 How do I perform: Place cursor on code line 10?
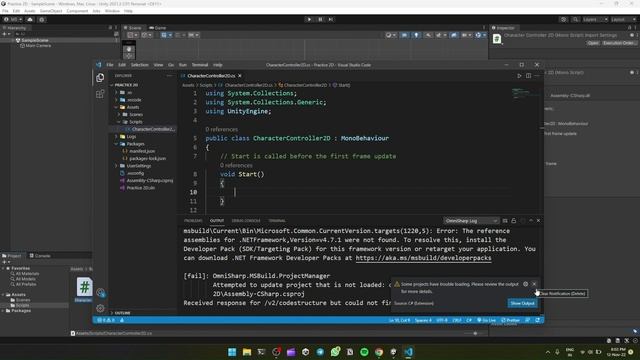point(359,192)
